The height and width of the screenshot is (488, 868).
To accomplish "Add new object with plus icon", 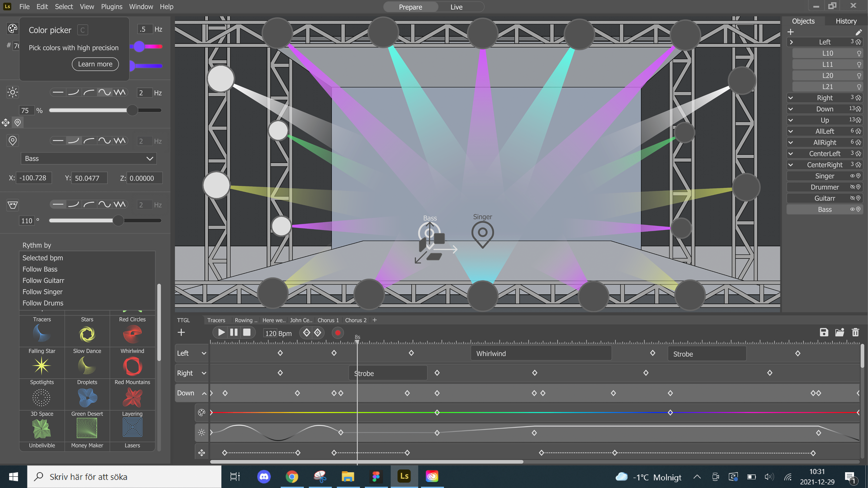I will pyautogui.click(x=790, y=32).
